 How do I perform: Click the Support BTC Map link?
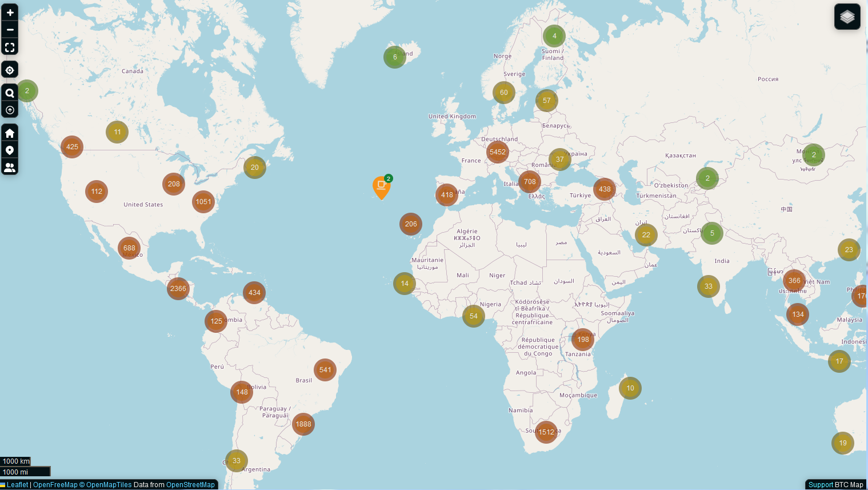[821, 485]
